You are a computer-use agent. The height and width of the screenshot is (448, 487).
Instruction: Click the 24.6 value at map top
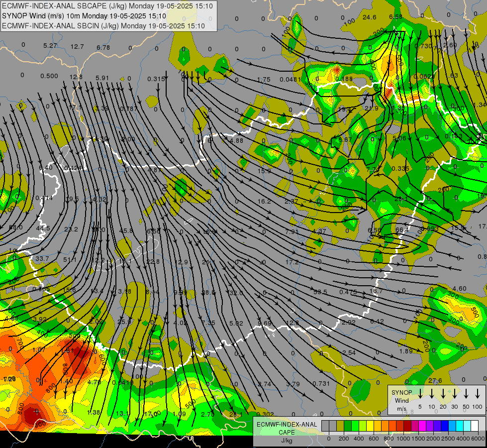click(369, 17)
